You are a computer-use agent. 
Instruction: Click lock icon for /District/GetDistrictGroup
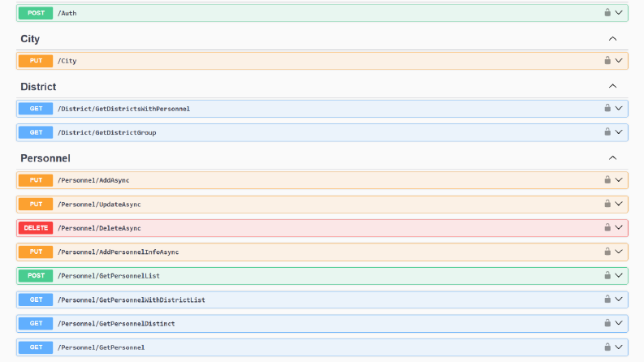[607, 131]
